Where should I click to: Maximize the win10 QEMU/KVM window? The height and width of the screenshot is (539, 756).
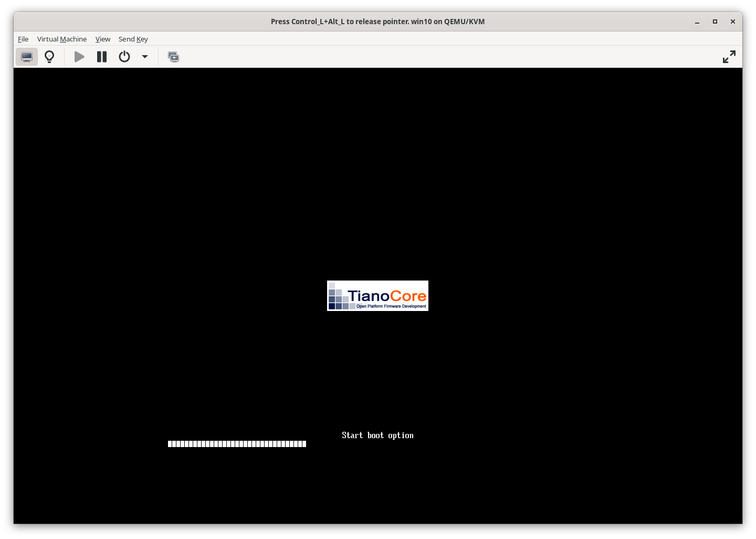coord(715,22)
